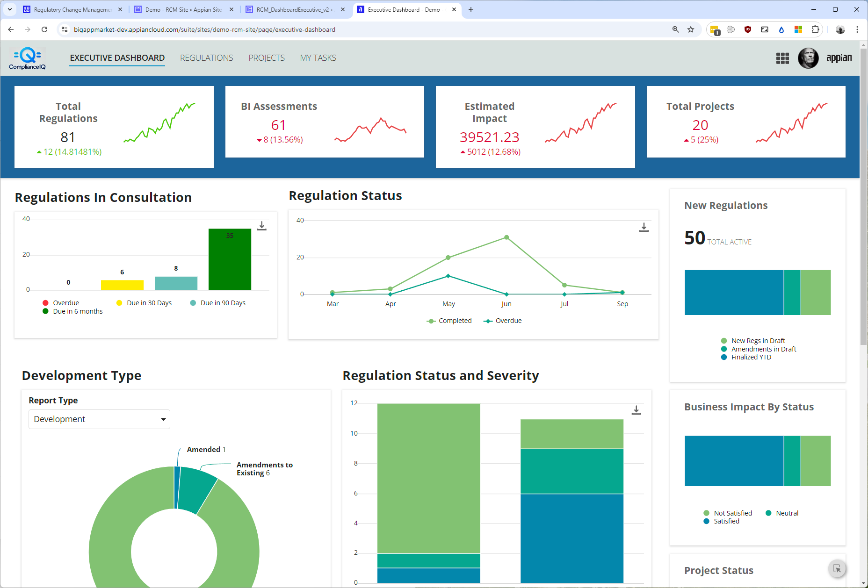Toggle the Not Satisfied legend entry
Screen dimensions: 868x588
click(728, 513)
